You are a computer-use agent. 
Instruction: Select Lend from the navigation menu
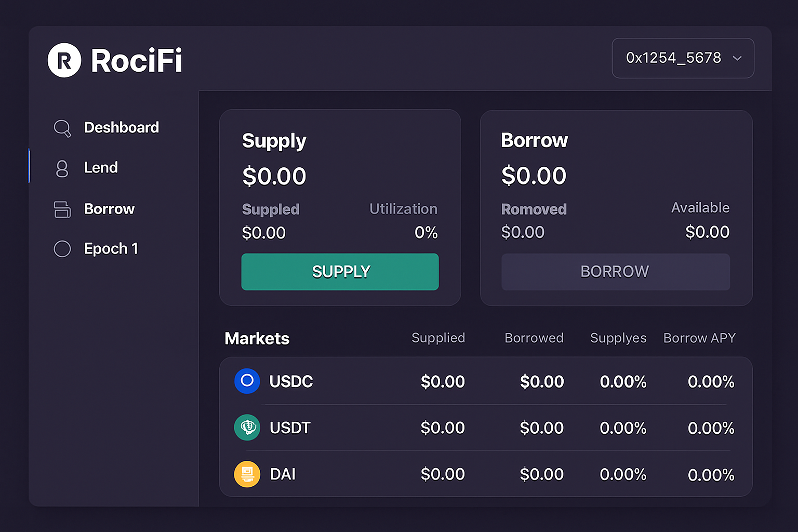(x=101, y=168)
